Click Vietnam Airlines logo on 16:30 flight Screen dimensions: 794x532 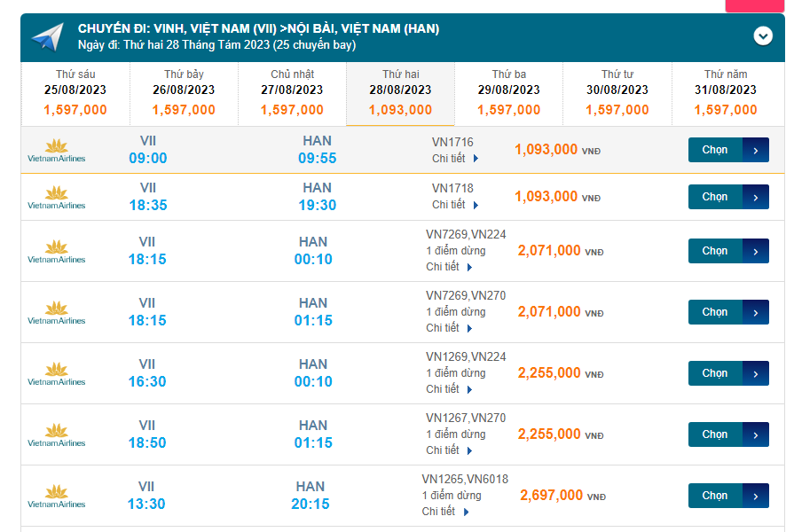coord(57,374)
